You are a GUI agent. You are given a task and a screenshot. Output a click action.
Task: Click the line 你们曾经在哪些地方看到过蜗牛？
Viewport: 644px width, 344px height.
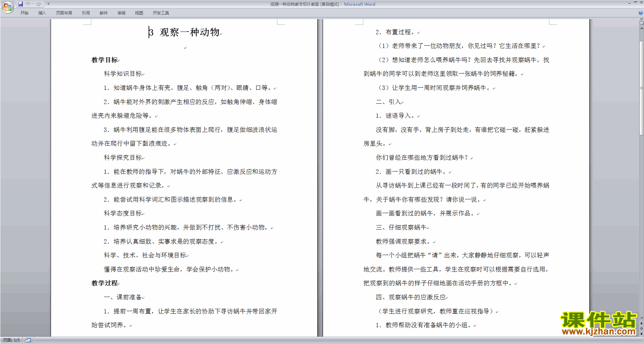[x=422, y=158]
